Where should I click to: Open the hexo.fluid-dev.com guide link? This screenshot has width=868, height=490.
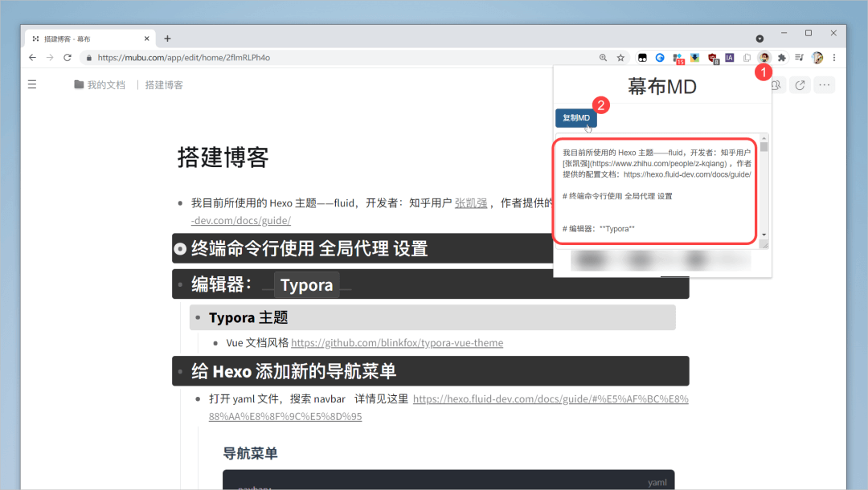[448, 407]
